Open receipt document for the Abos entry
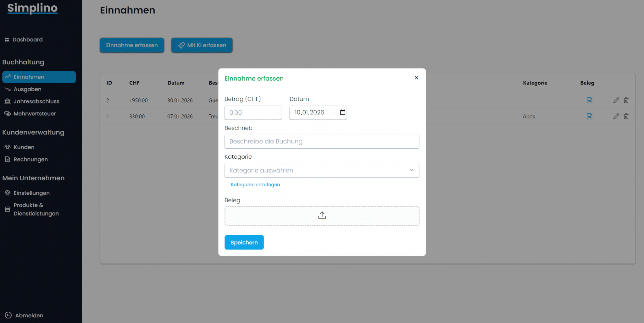This screenshot has width=644, height=323. click(x=589, y=116)
